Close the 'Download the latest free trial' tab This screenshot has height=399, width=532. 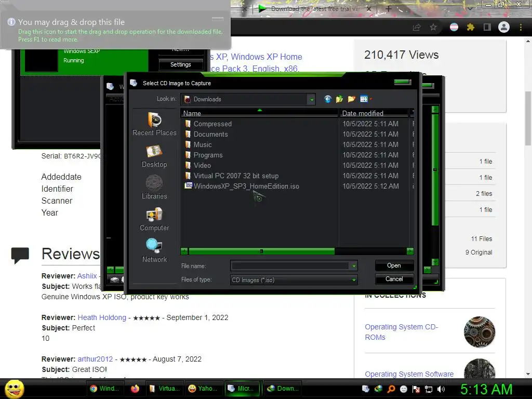[369, 9]
